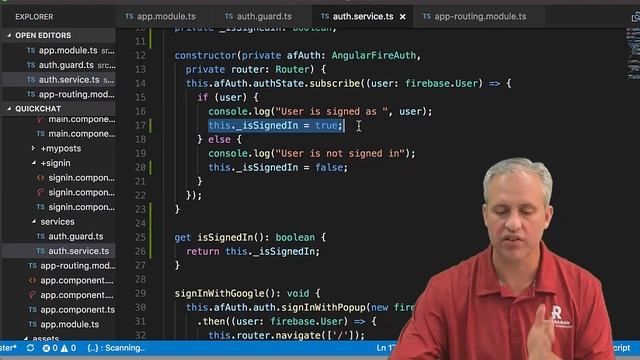Click "User is not signed in" string
Viewport: 640px width, 360px height.
tap(340, 153)
